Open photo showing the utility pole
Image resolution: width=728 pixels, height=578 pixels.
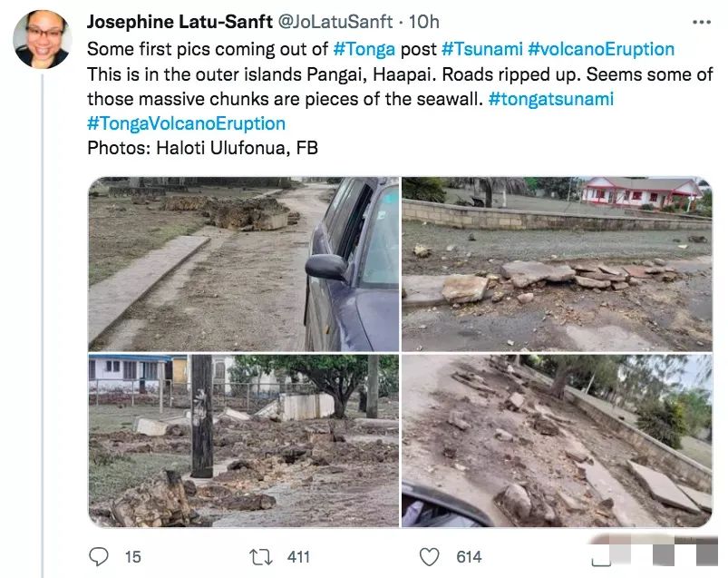(243, 440)
